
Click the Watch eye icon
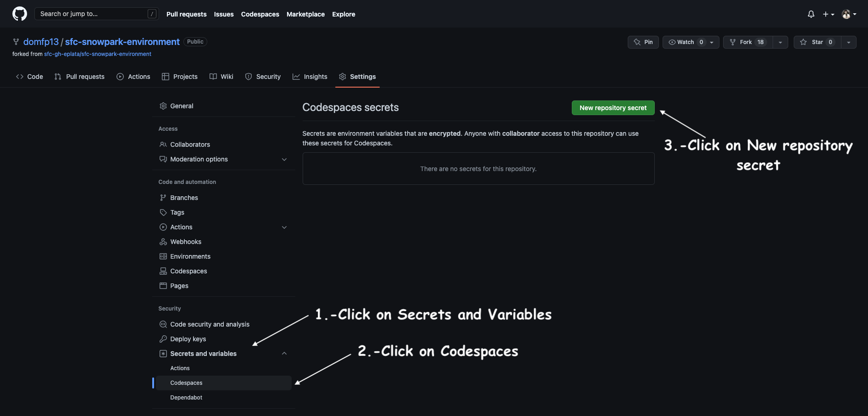[672, 42]
